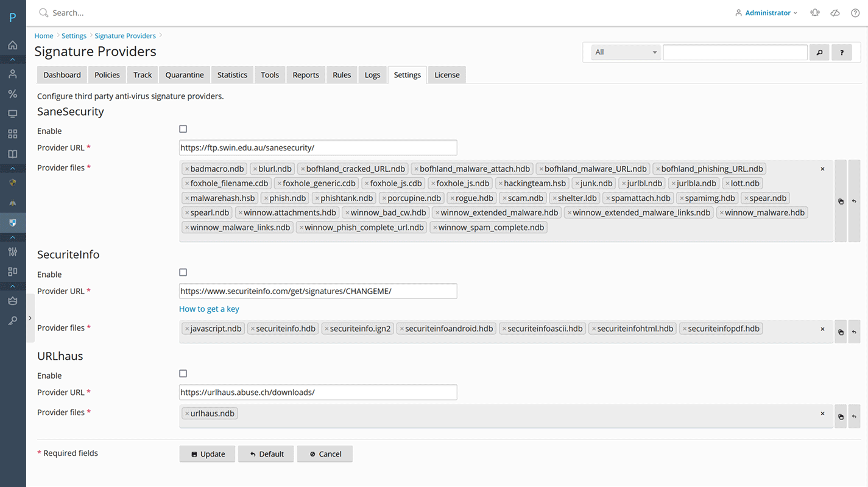868x487 pixels.
Task: Select the highlighted blue shield sidebar icon
Action: (12, 223)
